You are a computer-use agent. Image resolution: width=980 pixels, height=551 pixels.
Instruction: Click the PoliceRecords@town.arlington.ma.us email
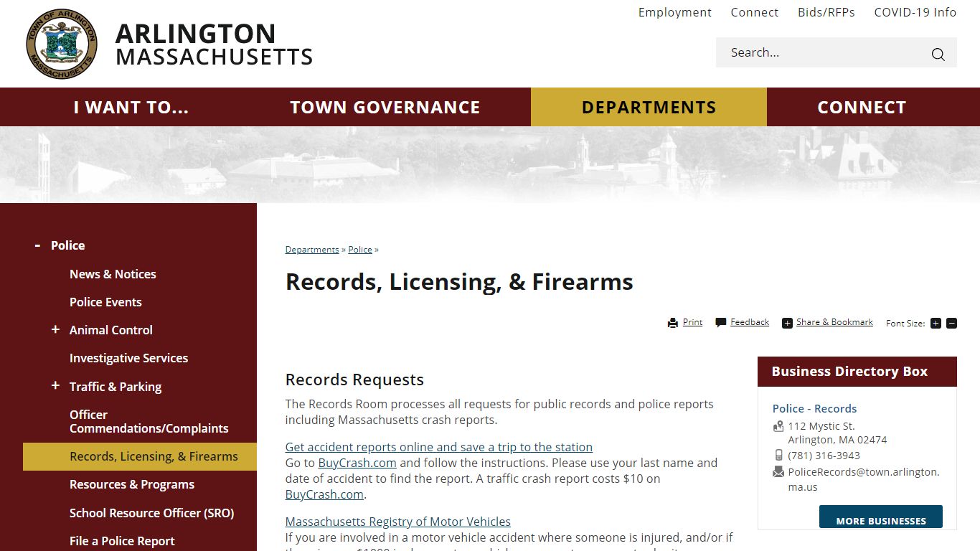point(864,479)
